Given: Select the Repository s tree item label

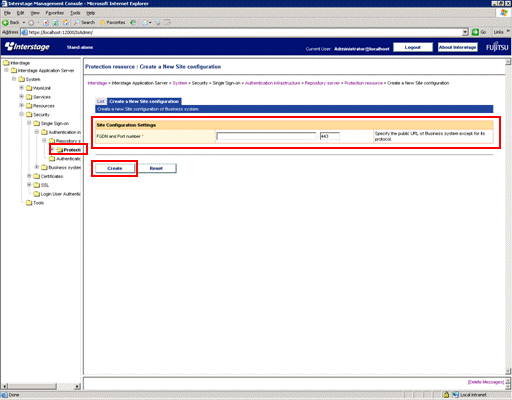Looking at the screenshot, I should pyautogui.click(x=68, y=141).
